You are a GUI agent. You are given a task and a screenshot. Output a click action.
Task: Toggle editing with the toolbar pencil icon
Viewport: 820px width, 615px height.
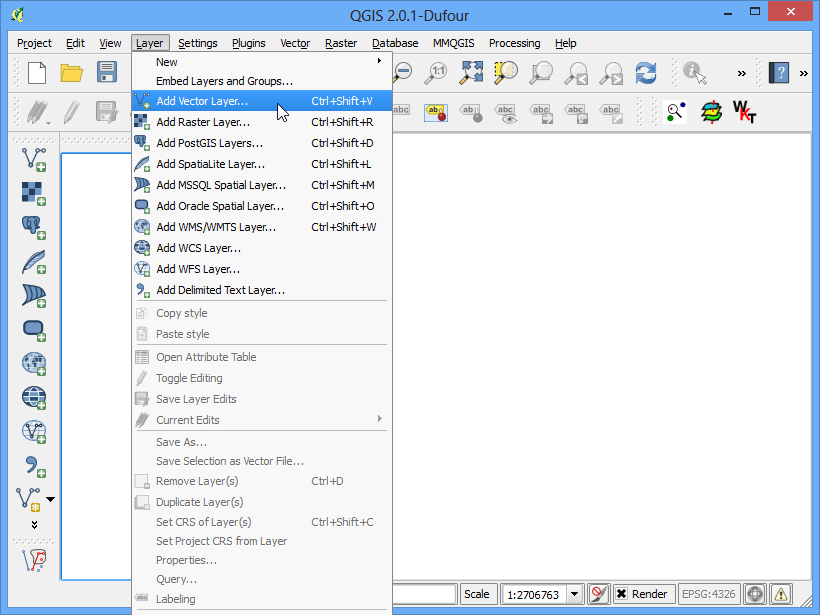click(x=72, y=112)
